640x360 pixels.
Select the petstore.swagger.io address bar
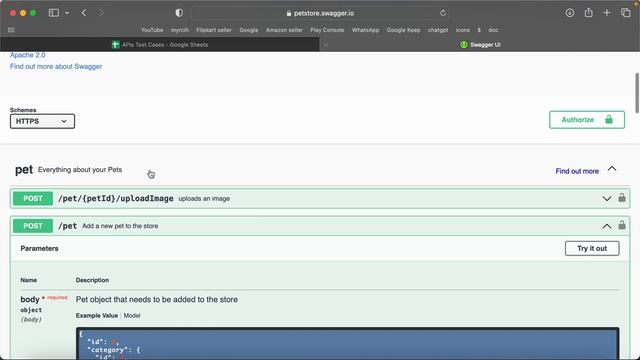click(x=320, y=13)
